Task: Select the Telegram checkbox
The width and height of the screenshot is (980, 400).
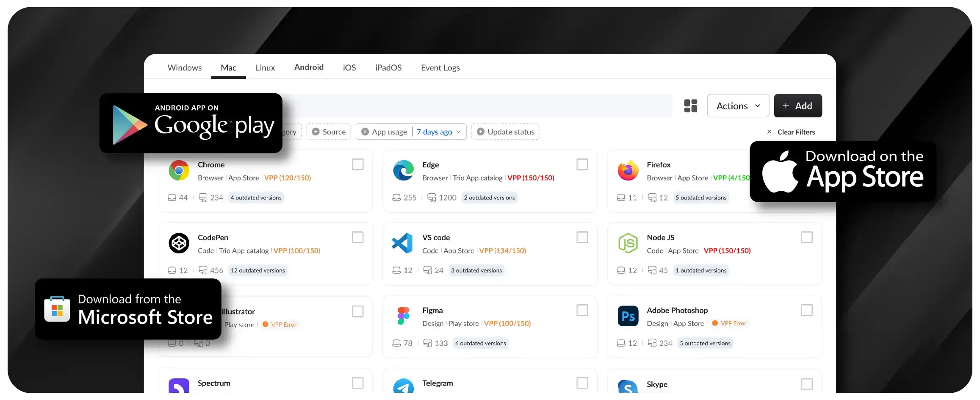Action: coord(582,383)
